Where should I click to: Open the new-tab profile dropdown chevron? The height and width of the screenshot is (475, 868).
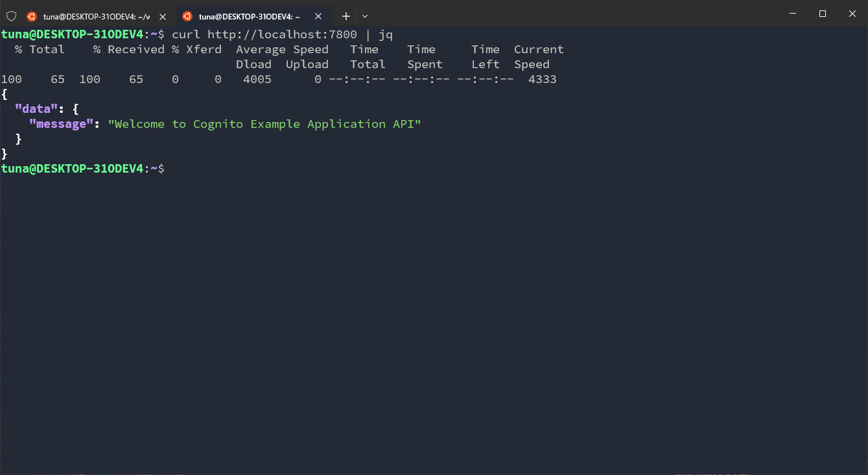[365, 16]
